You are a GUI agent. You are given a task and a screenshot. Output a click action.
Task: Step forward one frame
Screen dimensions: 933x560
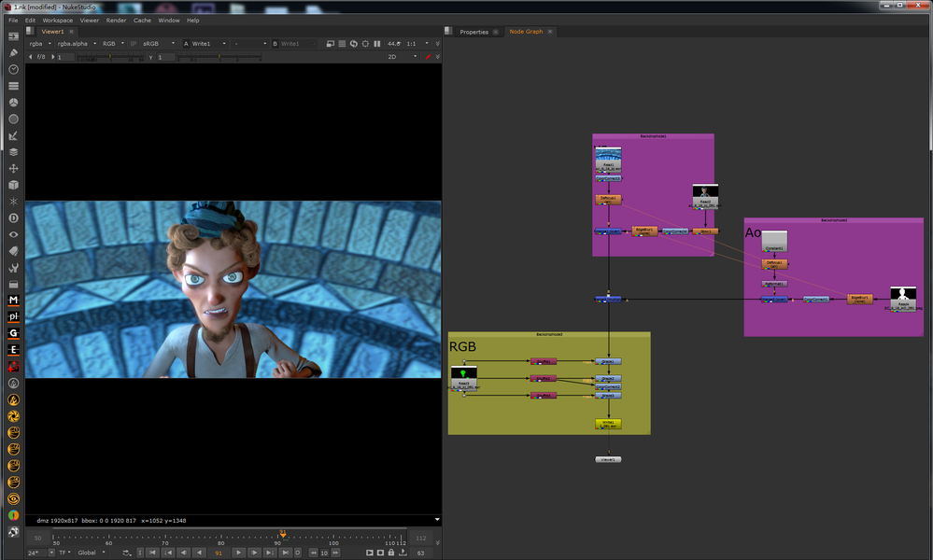pyautogui.click(x=254, y=553)
